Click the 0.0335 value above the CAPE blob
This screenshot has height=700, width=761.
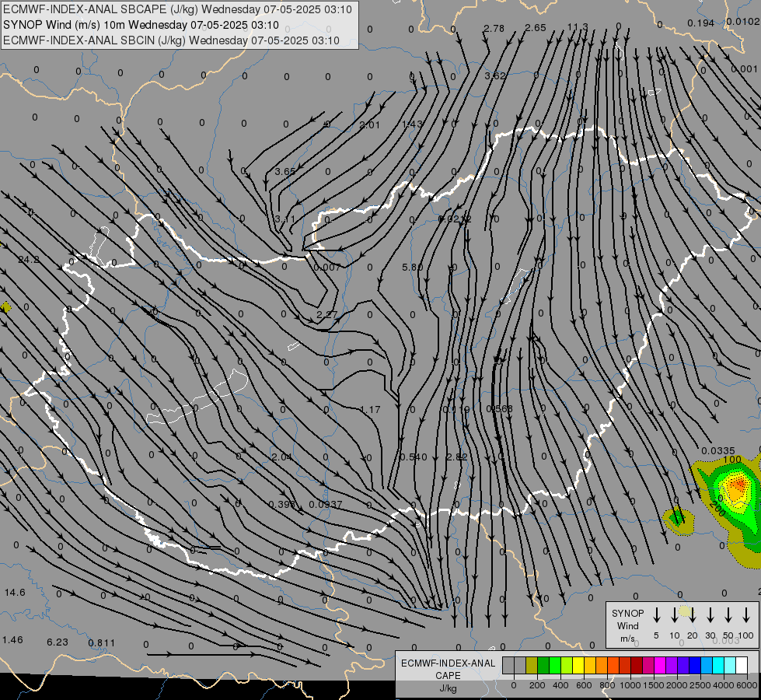pos(718,450)
